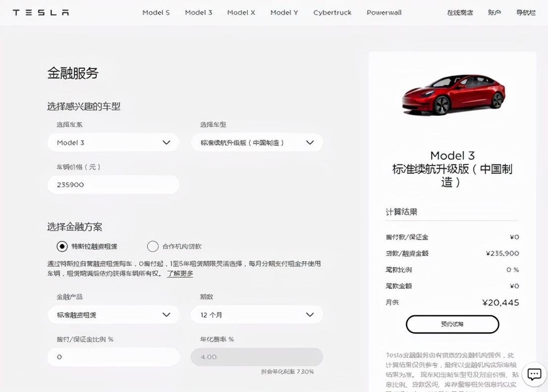Click the red Model 3 car image
Screen dimensions: 548x392
click(453, 94)
